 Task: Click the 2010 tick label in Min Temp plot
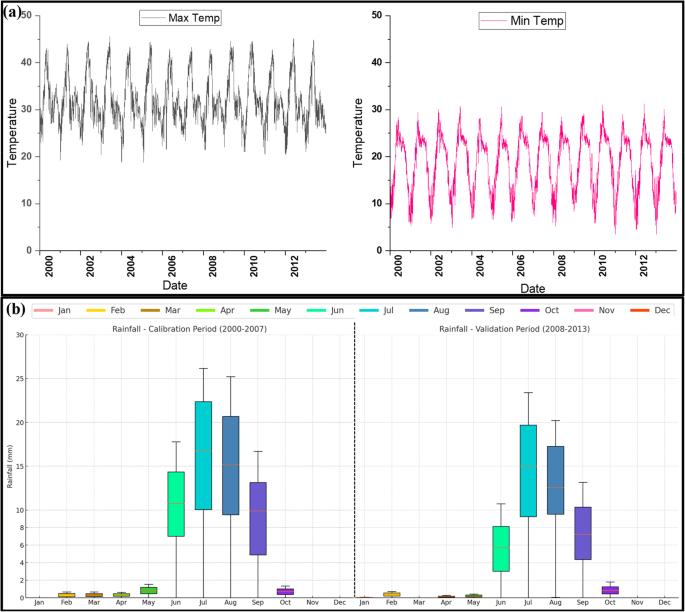pyautogui.click(x=602, y=266)
